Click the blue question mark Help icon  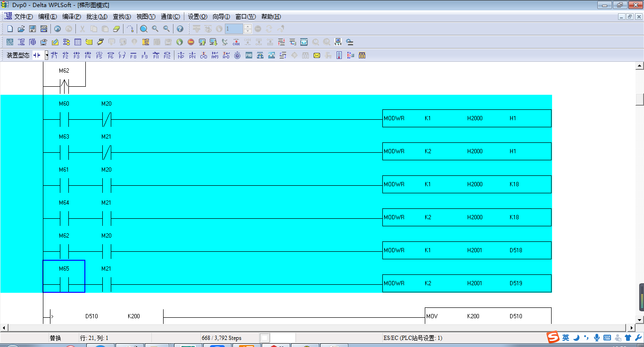pos(180,29)
